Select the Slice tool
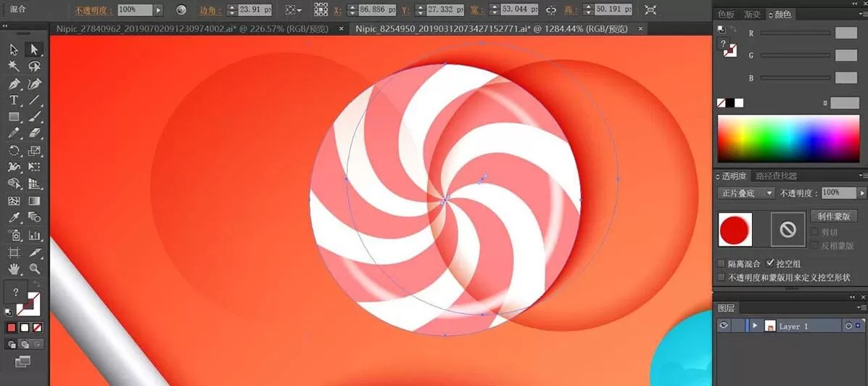Image resolution: width=868 pixels, height=386 pixels. click(34, 252)
